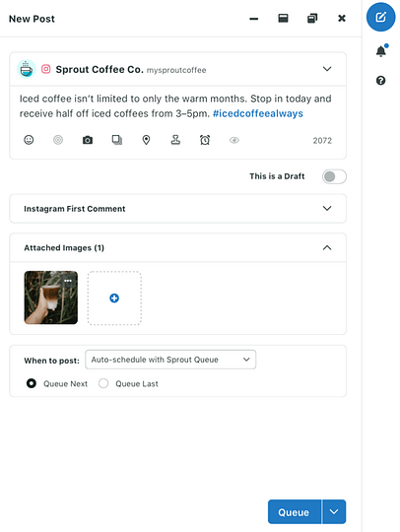400x532 pixels.
Task: Open the attached image options (three dots)
Action: coord(68,281)
